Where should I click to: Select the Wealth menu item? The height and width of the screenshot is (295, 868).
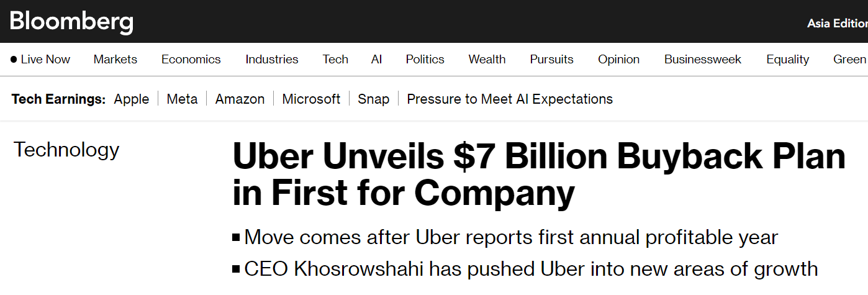[487, 60]
